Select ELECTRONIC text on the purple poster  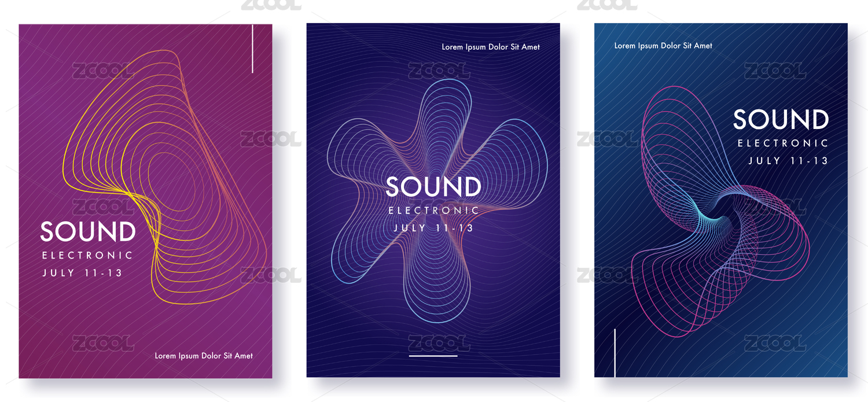point(88,255)
